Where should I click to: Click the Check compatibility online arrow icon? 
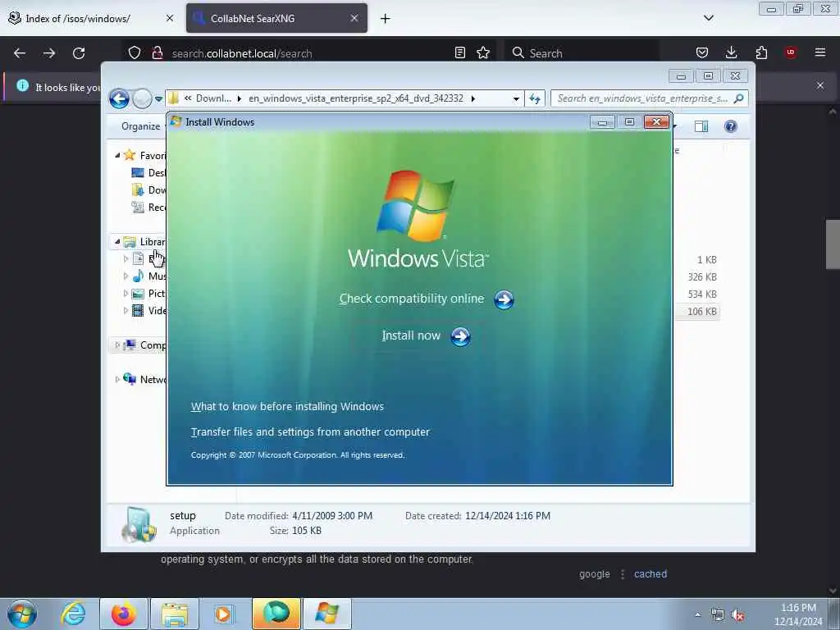click(x=504, y=300)
